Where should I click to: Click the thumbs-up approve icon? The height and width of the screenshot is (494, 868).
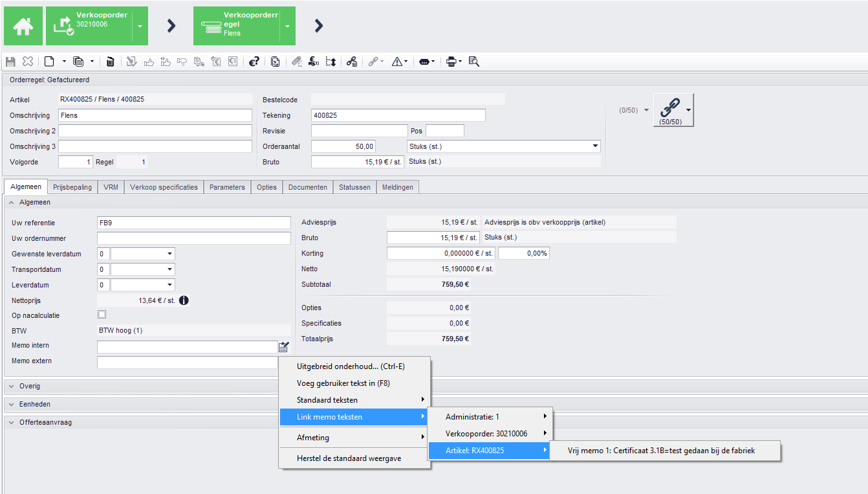(x=149, y=62)
